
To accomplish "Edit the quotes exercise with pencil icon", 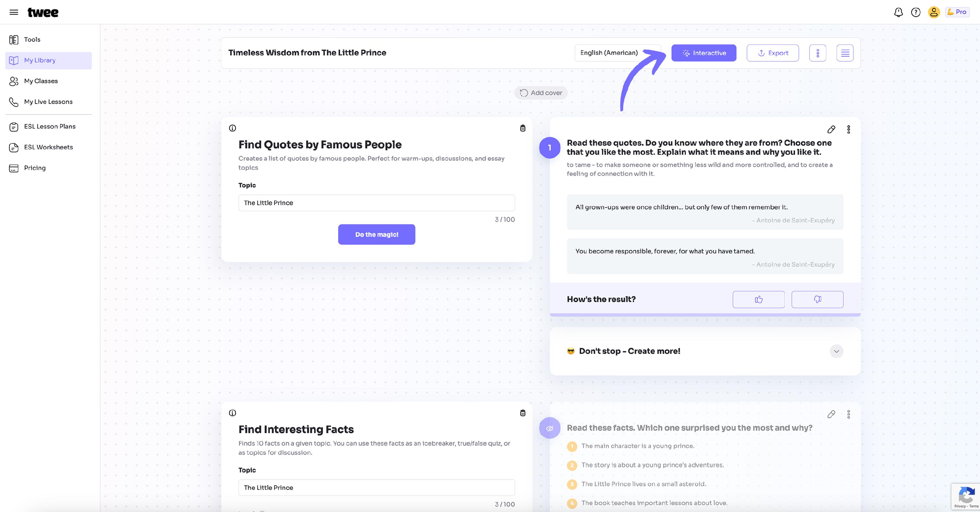I will click(831, 130).
